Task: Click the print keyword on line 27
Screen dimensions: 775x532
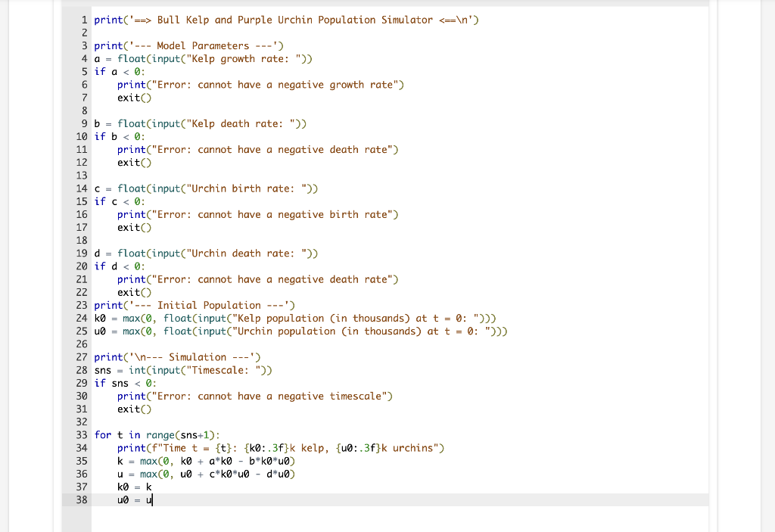Action: 107,356
